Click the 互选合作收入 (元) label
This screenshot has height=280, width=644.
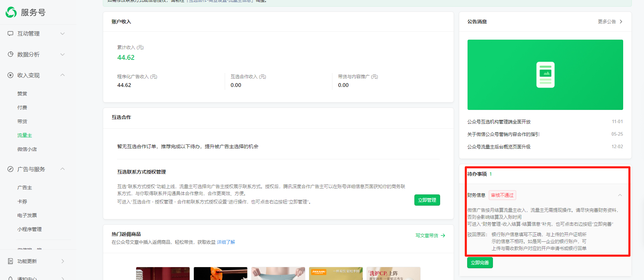[248, 77]
